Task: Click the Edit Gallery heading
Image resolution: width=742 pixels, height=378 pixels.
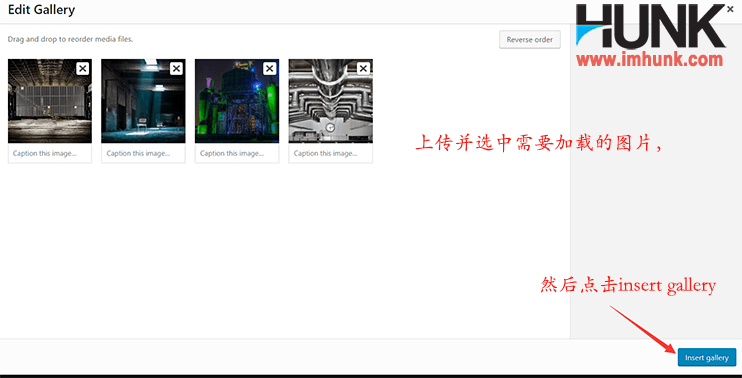Action: pyautogui.click(x=41, y=9)
